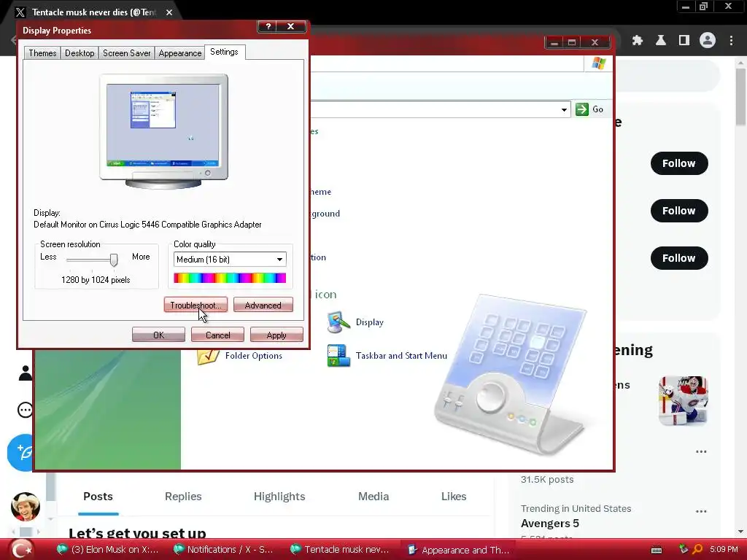
Task: Click the Advanced button
Action: point(263,306)
